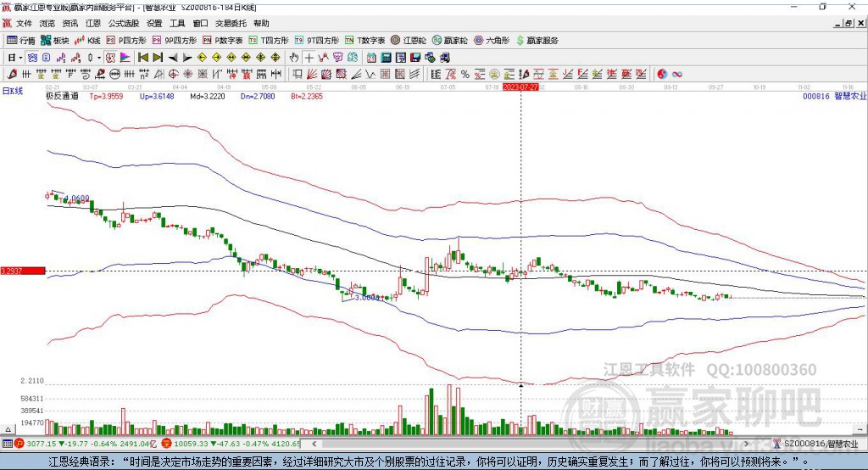Click the Tp=3.9559 value
This screenshot has height=470, width=868.
(x=106, y=96)
